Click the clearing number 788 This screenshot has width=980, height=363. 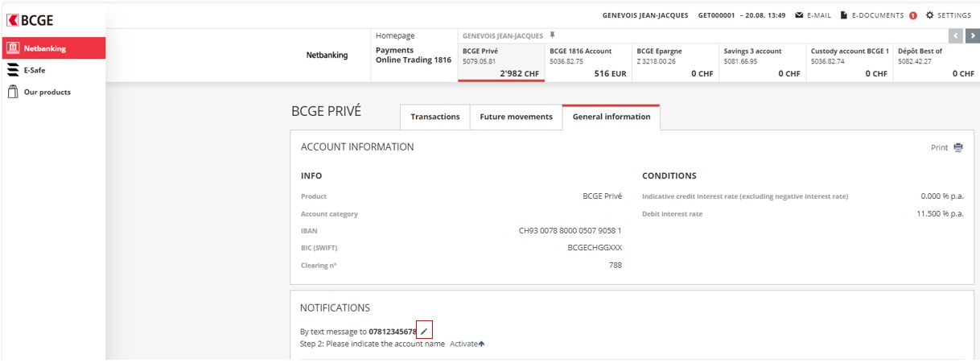point(615,265)
